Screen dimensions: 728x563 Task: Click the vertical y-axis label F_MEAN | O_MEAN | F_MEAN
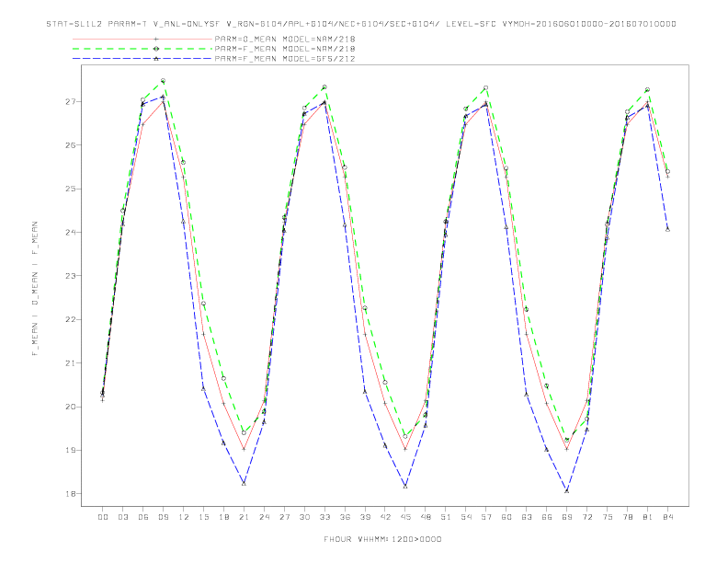point(35,289)
